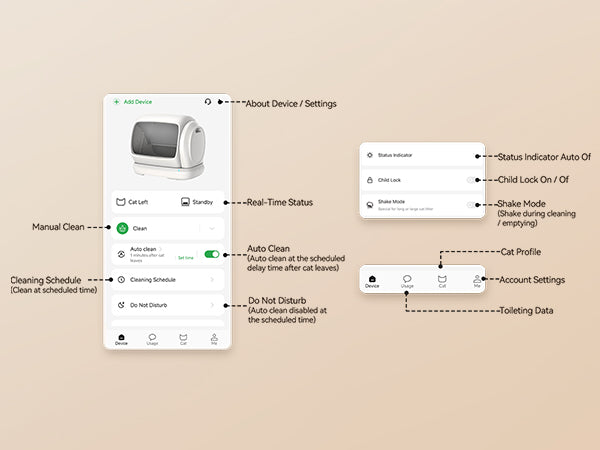Viewport: 600px width, 450px height.
Task: Click the sun icon beside Status Indicator
Action: point(370,156)
